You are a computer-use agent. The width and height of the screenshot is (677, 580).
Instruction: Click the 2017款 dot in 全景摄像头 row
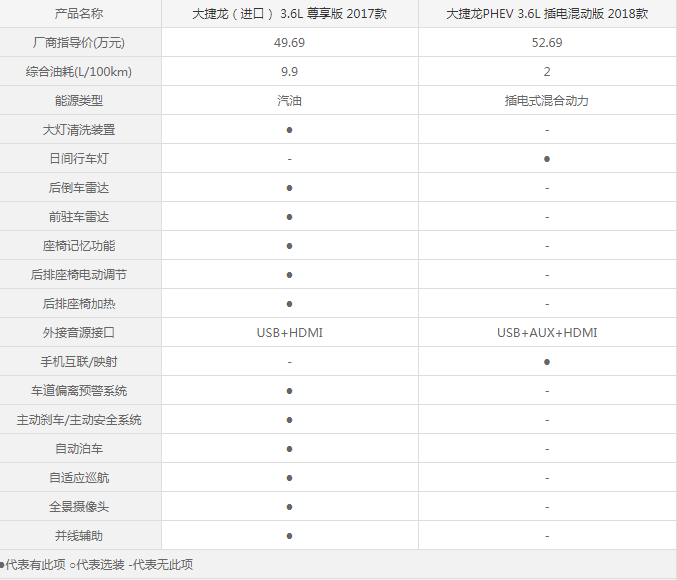(289, 507)
